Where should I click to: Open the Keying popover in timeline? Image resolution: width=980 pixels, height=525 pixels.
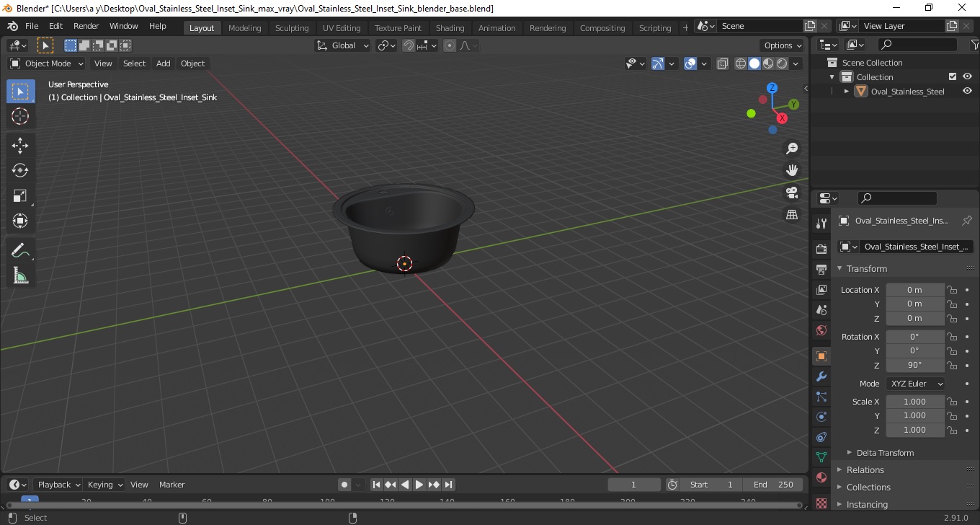tap(104, 485)
